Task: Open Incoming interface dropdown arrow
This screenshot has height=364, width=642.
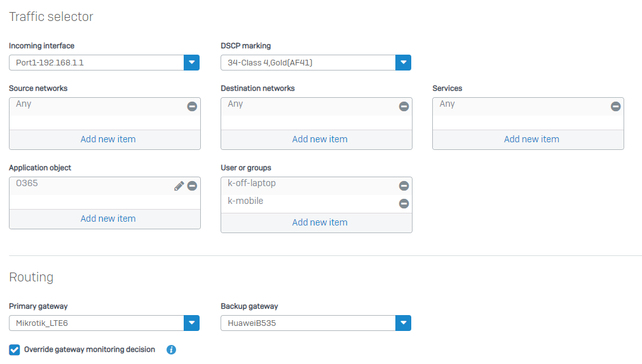Action: pos(191,63)
